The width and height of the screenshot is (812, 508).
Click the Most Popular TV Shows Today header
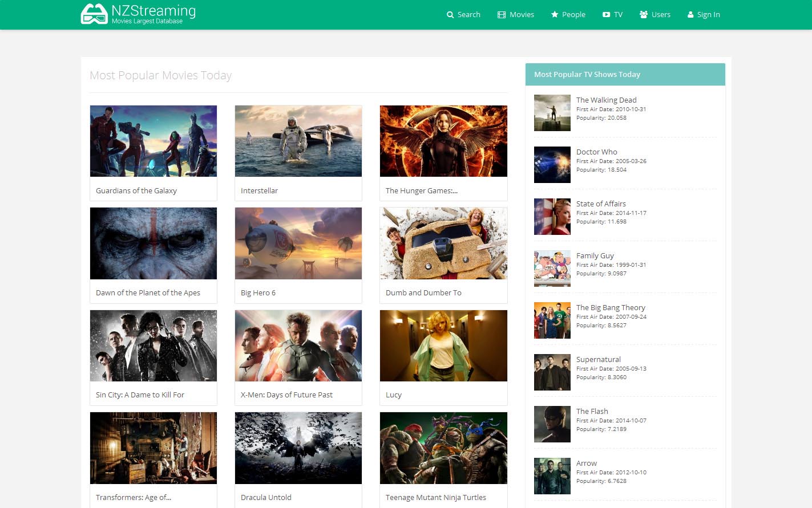point(625,74)
